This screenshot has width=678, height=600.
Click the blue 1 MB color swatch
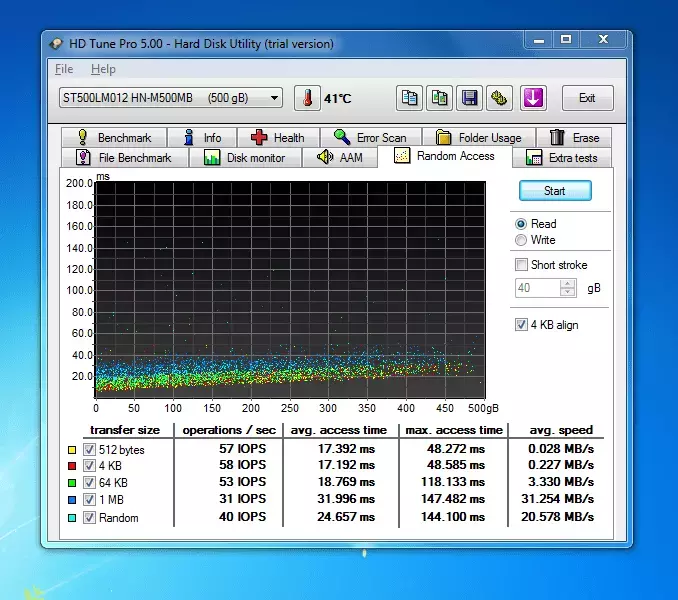(x=72, y=500)
